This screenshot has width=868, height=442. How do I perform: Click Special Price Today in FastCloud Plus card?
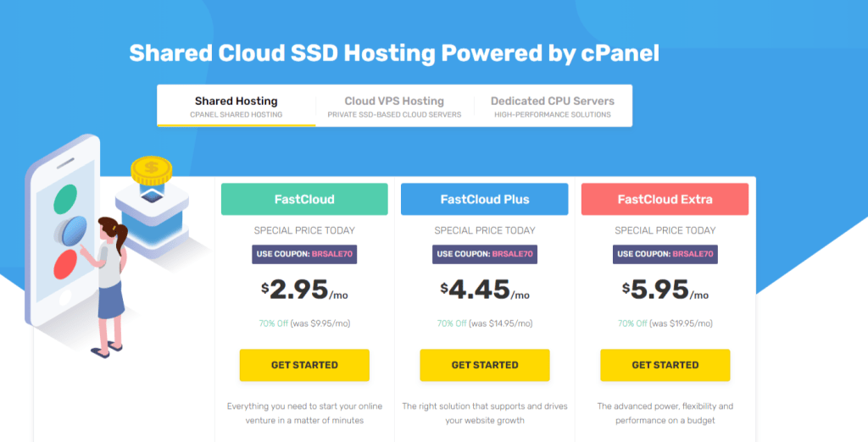point(485,230)
